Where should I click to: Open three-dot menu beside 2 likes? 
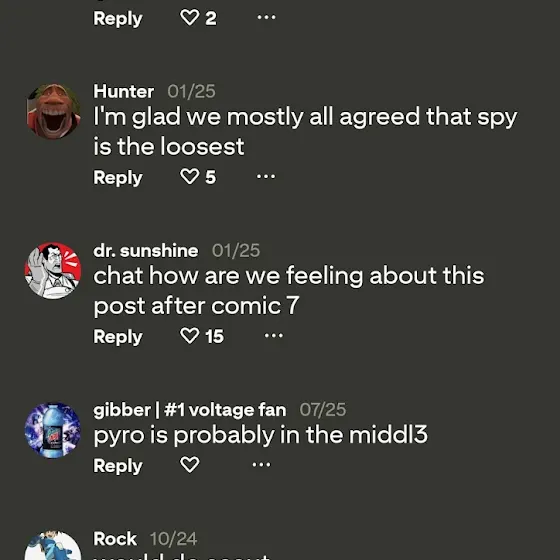(x=266, y=17)
